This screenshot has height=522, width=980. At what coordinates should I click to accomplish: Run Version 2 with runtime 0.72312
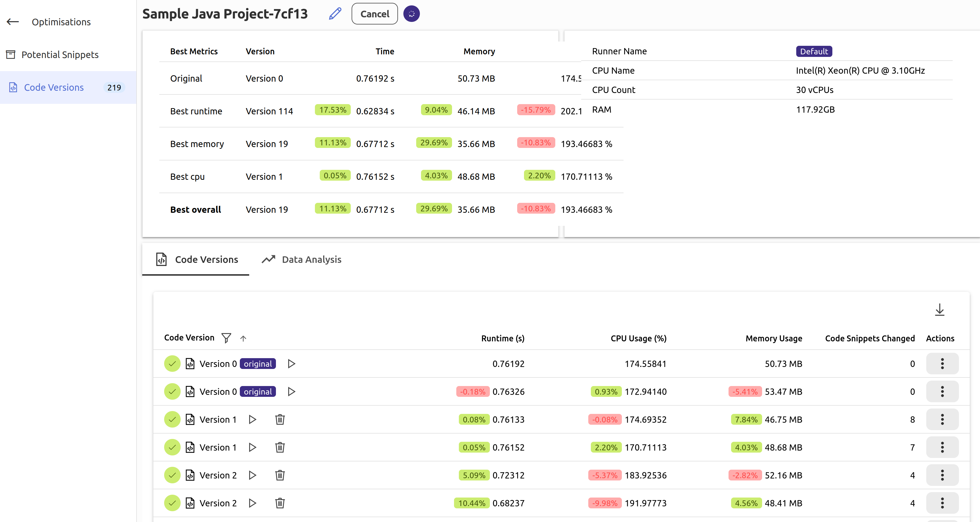point(252,475)
